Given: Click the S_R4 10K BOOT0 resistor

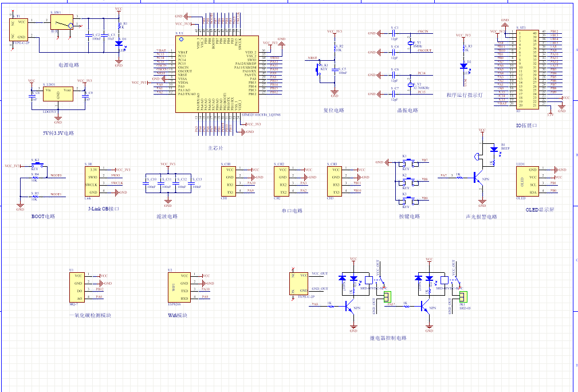Looking at the screenshot, I should (34, 177).
